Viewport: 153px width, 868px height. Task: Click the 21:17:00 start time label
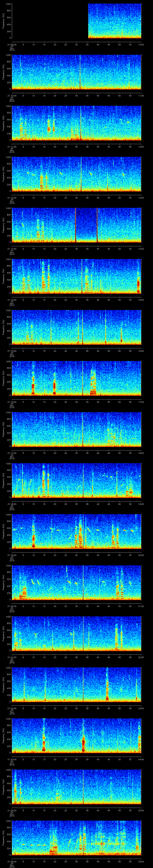point(12,453)
